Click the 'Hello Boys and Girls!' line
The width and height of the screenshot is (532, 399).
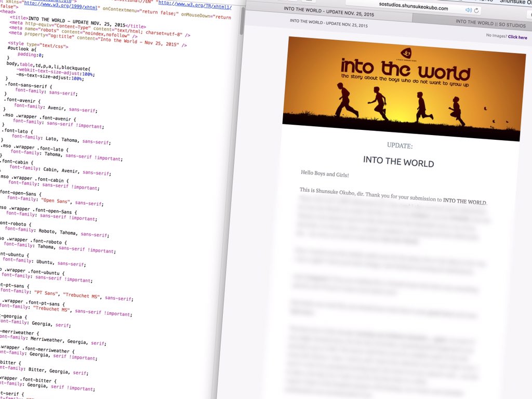click(x=325, y=174)
